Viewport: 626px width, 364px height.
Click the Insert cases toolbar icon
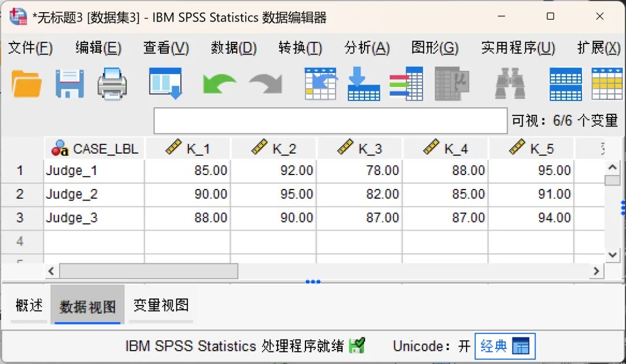[x=566, y=84]
